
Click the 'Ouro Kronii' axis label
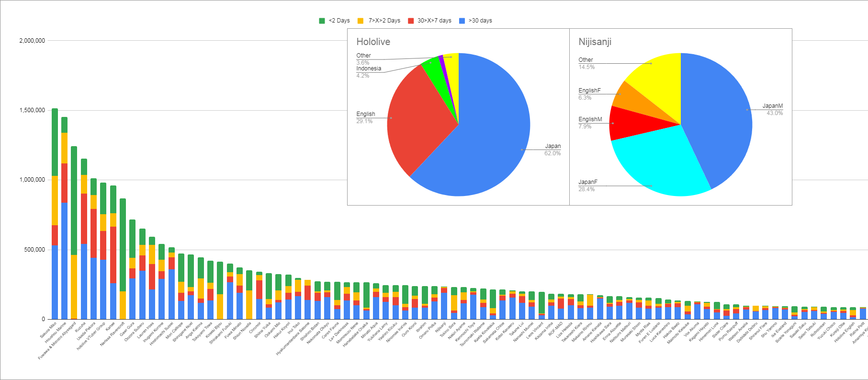pos(409,329)
